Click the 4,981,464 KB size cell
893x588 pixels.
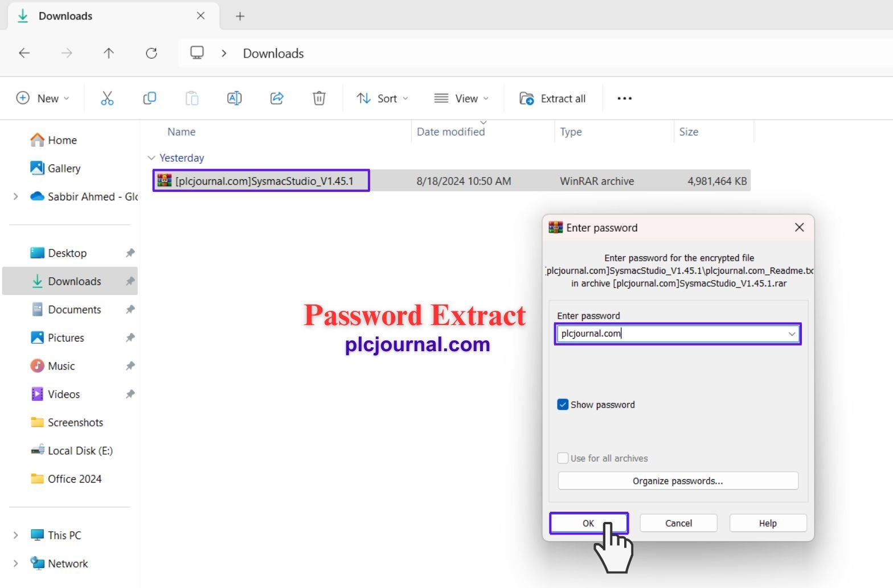click(x=717, y=181)
